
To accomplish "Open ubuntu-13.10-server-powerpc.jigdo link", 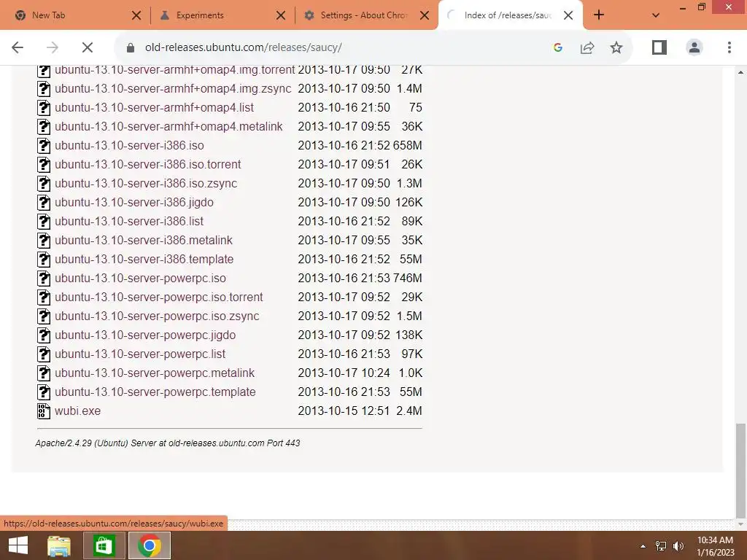I will point(145,335).
